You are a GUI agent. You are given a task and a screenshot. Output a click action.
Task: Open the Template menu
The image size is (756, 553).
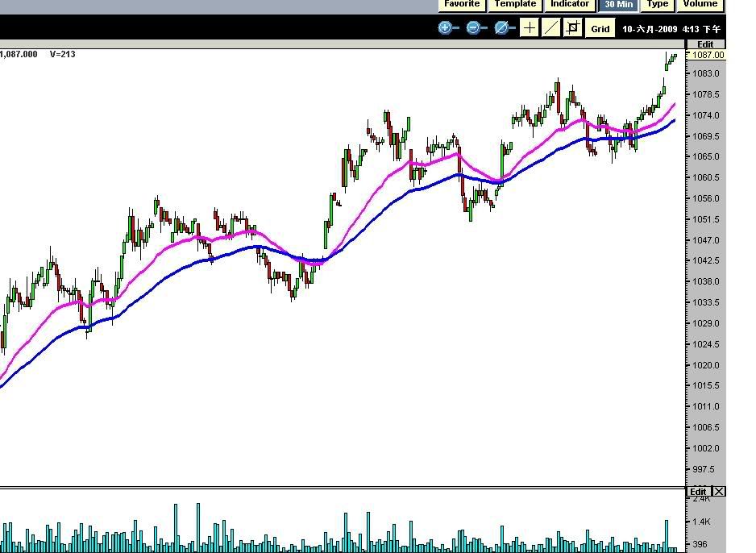[x=515, y=4]
